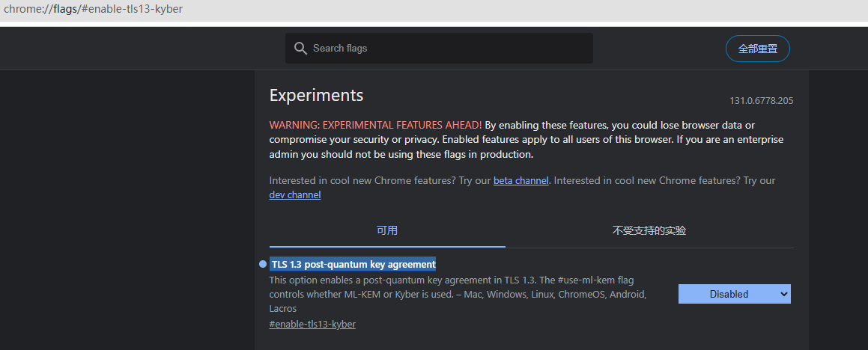Image resolution: width=868 pixels, height=350 pixels.
Task: Click the chevron arrow on the Disabled selector
Action: coord(784,294)
